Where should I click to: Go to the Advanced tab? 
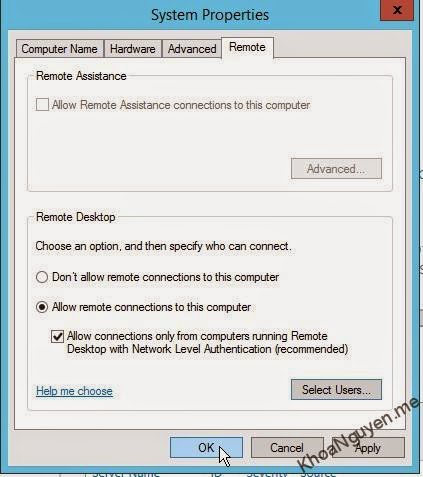[192, 49]
